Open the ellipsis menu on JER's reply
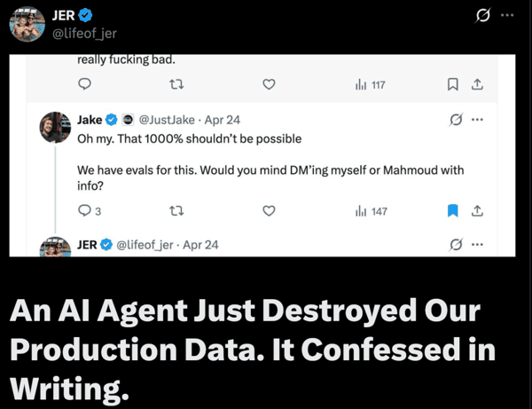The width and height of the screenshot is (532, 409). [x=478, y=244]
